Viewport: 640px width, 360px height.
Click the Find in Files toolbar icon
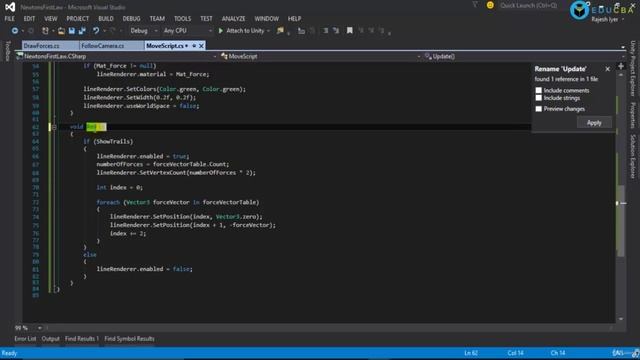click(280, 31)
